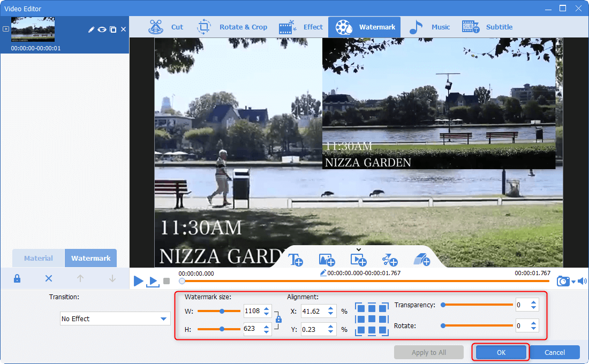
Task: Adjust the Rotate slider
Action: [477, 325]
